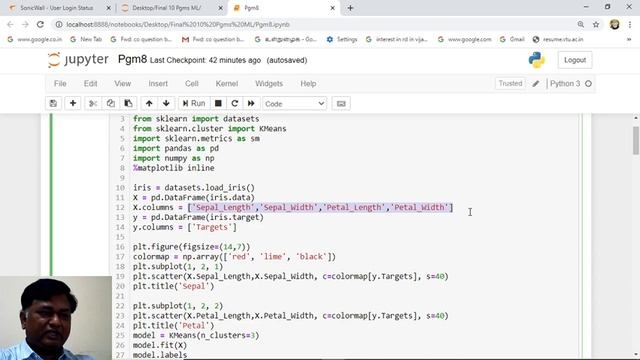This screenshot has width=640, height=360.
Task: Show more bookmarks chevron
Action: 629,39
